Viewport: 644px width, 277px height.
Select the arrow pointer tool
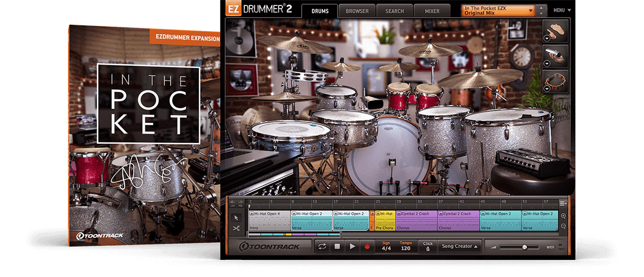pyautogui.click(x=236, y=218)
